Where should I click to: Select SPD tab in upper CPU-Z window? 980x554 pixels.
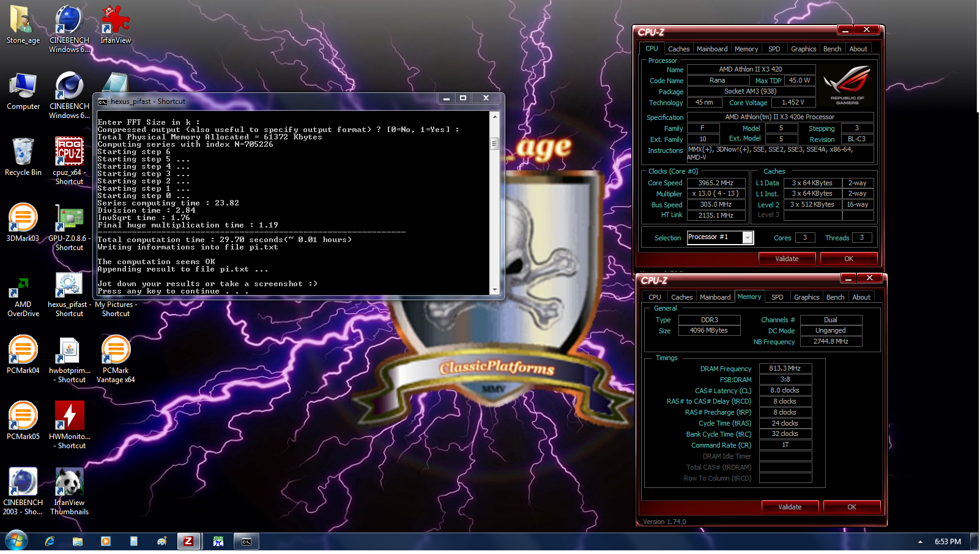774,49
